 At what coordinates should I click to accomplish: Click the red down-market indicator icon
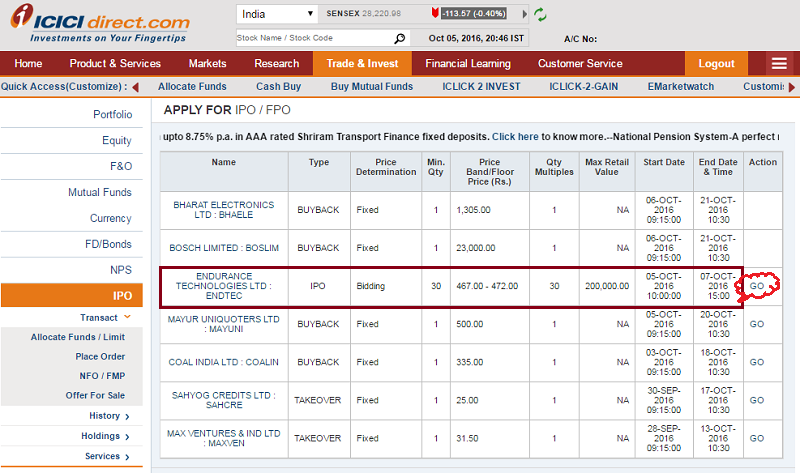pyautogui.click(x=435, y=13)
